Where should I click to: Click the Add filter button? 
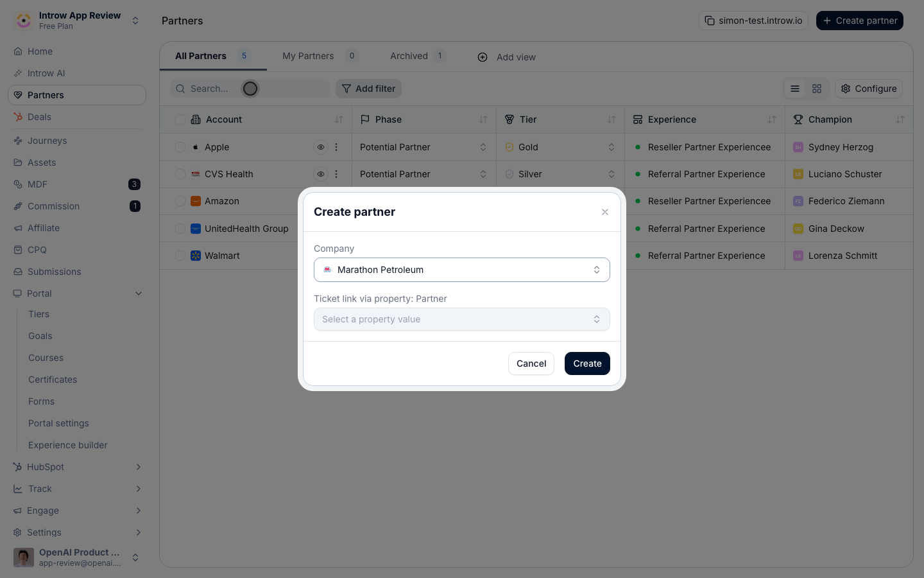click(x=369, y=89)
